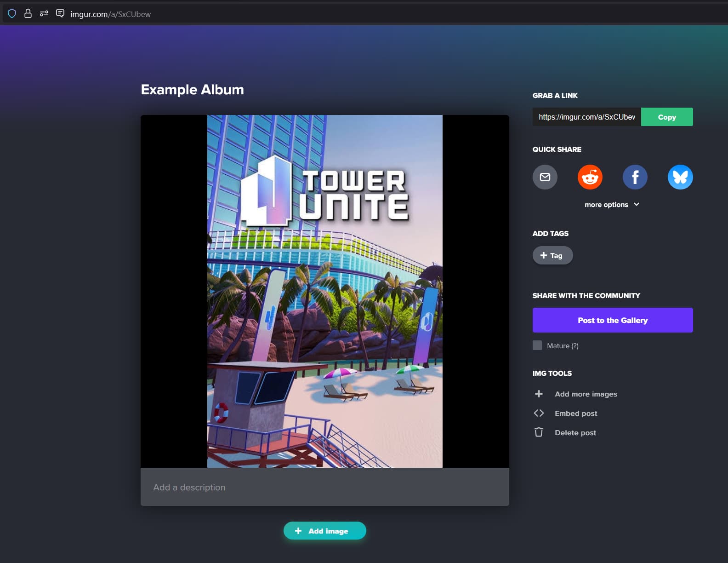
Task: Click the Delete post trash icon
Action: pos(539,432)
